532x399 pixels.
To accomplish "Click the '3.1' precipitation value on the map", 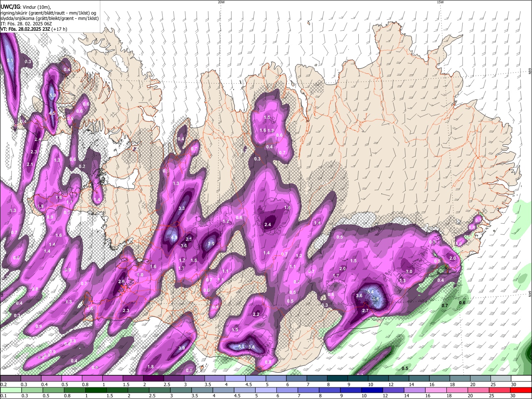I will coord(189,239).
